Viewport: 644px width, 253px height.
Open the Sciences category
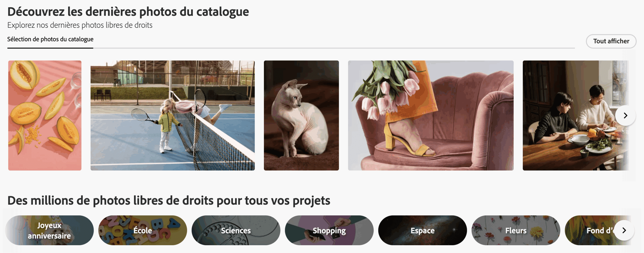[x=236, y=230]
